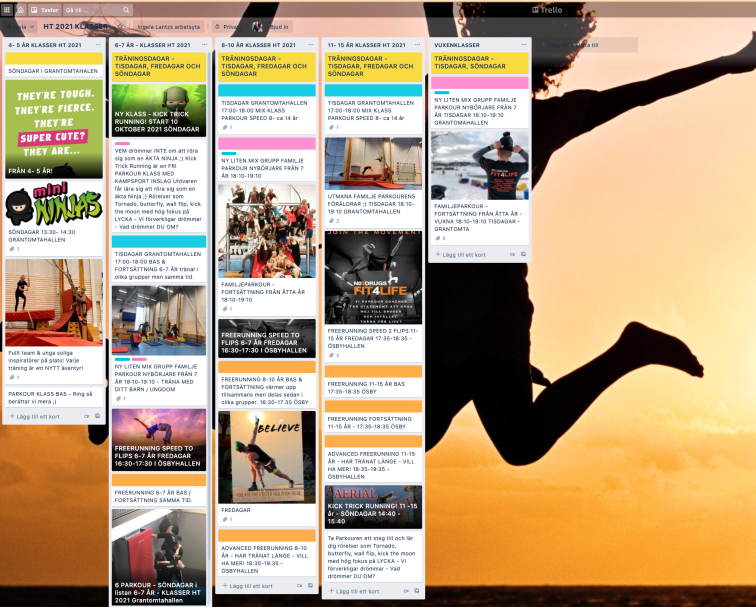
Task: Open FREERUNNING SPEED TO FLIPS purple-sky card
Action: point(159,440)
